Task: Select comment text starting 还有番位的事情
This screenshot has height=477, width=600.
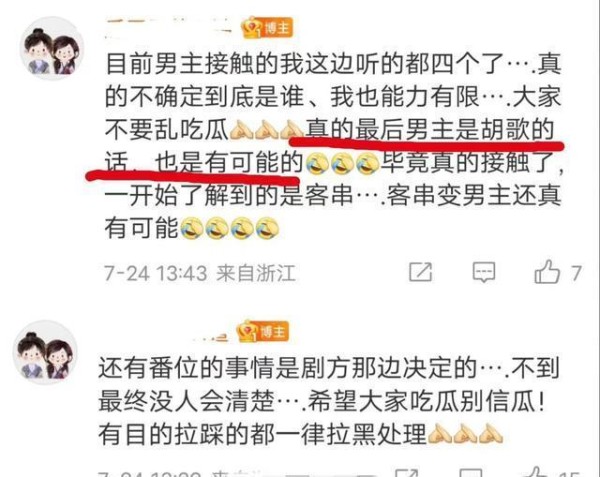Action: click(328, 401)
